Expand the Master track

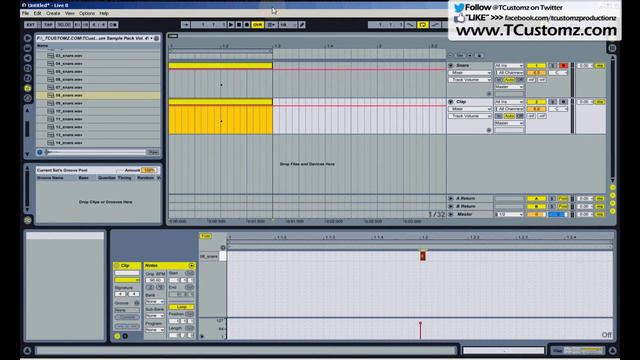[x=451, y=214]
